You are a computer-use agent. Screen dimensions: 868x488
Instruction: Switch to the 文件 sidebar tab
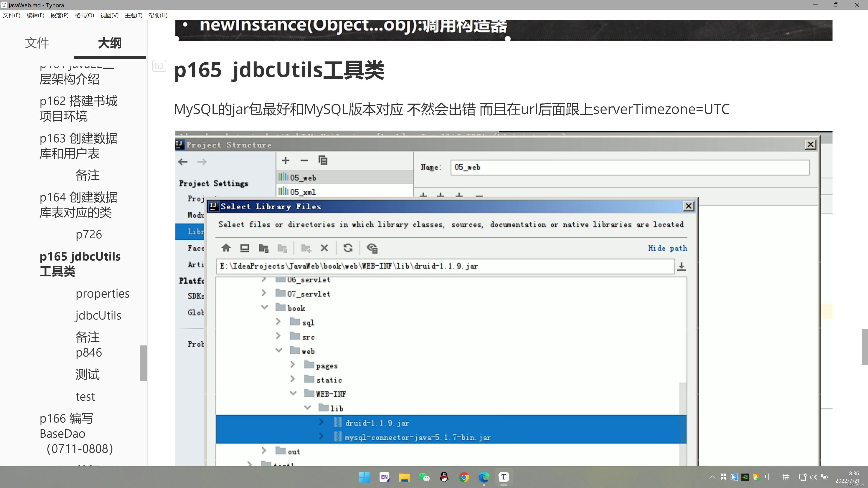click(x=37, y=43)
